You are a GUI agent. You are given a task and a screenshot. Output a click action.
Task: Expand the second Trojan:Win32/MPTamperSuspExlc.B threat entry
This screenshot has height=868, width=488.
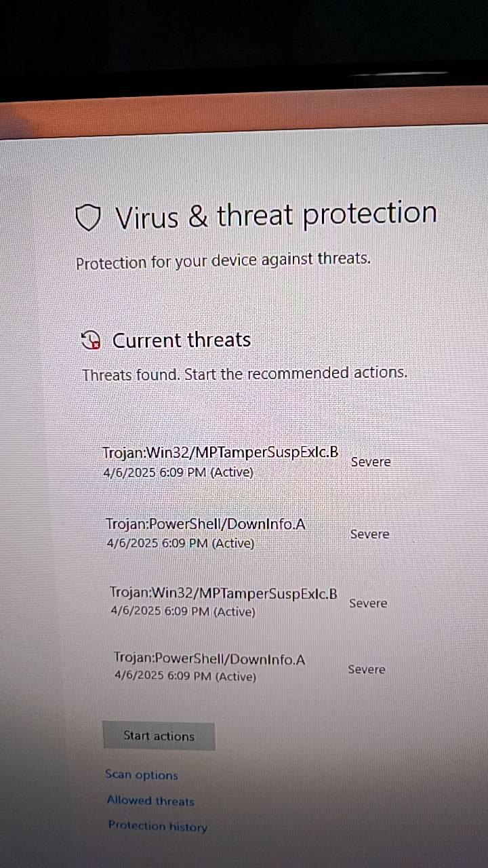(249, 602)
